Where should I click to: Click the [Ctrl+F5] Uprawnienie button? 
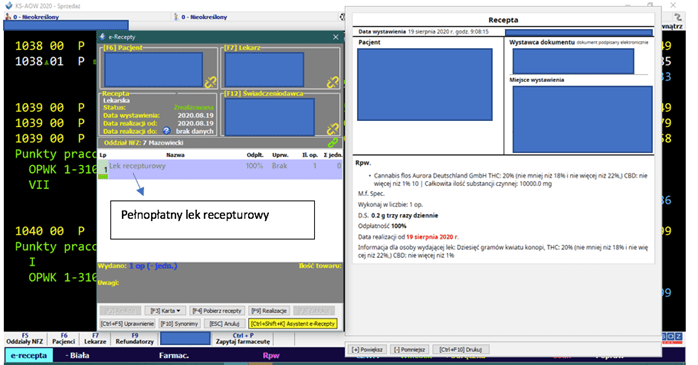(127, 324)
